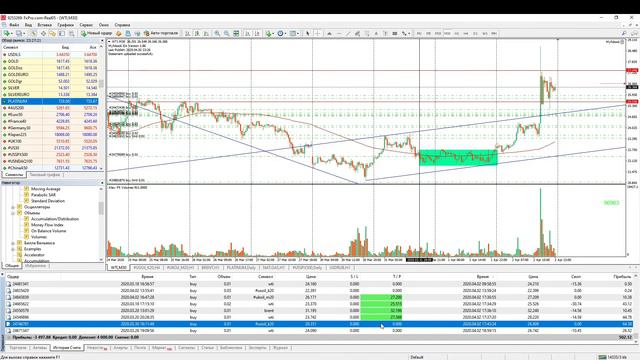The image size is (640, 360).
Task: Open the Сервис menu
Action: tap(86, 25)
